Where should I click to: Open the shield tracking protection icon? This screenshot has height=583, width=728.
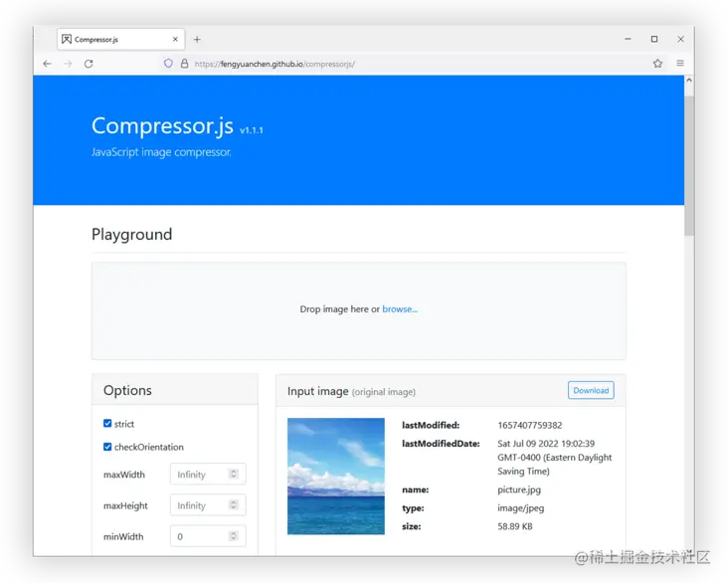pyautogui.click(x=168, y=64)
